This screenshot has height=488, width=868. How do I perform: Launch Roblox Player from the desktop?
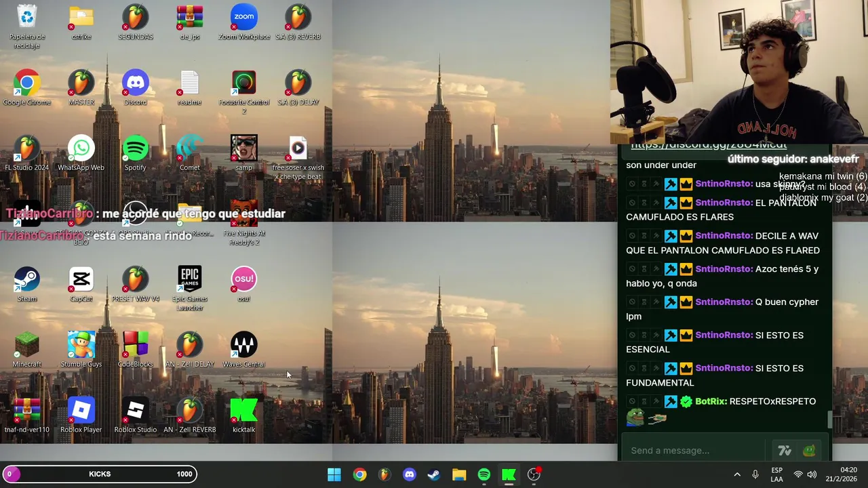click(81, 415)
